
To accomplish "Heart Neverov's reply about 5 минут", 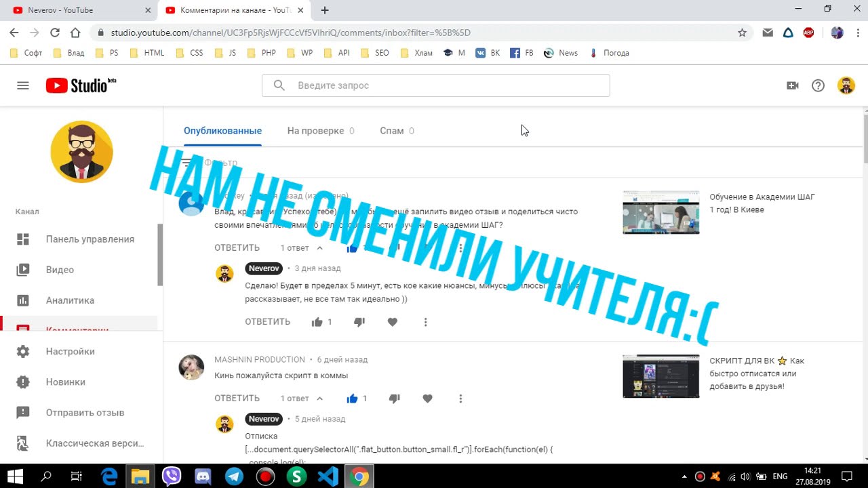I will click(392, 323).
